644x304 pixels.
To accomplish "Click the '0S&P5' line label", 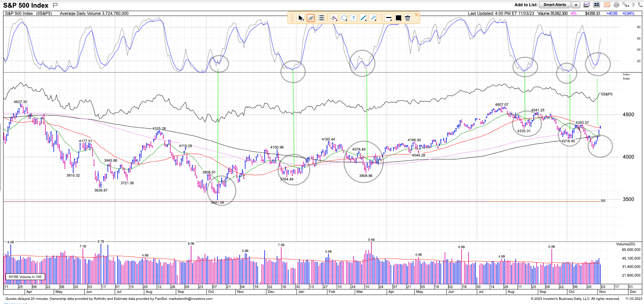I will coord(607,94).
